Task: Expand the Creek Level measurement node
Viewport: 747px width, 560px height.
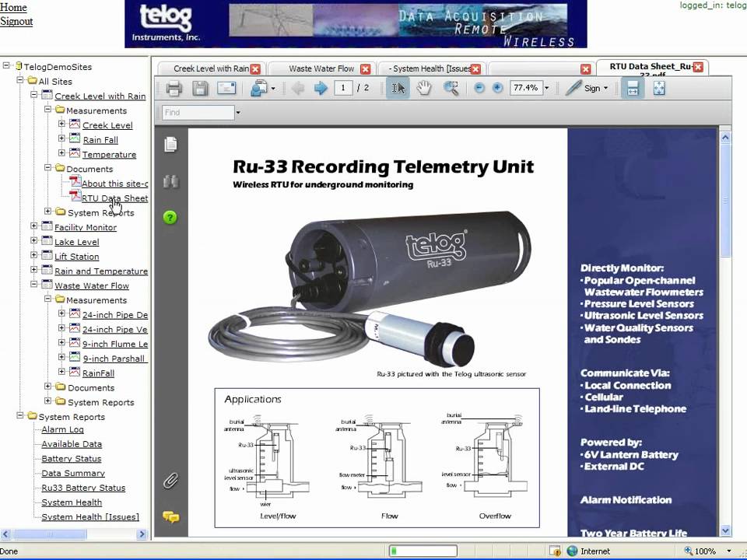Action: 61,124
